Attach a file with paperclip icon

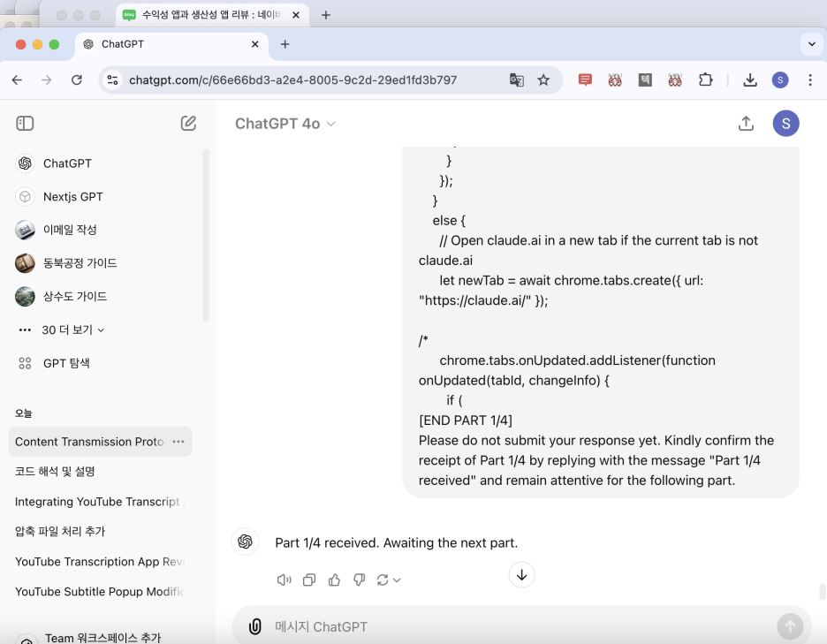click(x=254, y=626)
